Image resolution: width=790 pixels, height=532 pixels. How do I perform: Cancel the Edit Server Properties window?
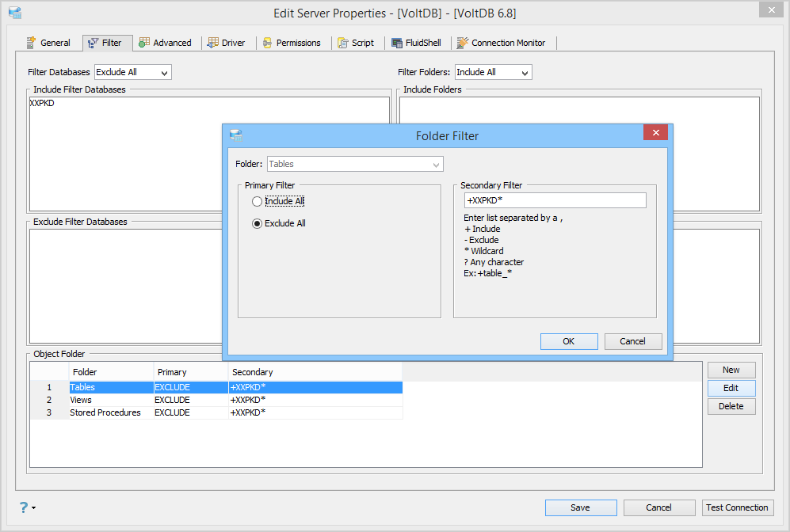click(659, 507)
